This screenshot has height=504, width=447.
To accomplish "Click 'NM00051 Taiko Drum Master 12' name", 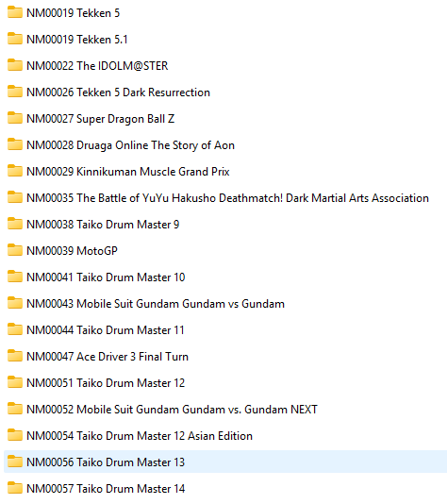I will (106, 383).
